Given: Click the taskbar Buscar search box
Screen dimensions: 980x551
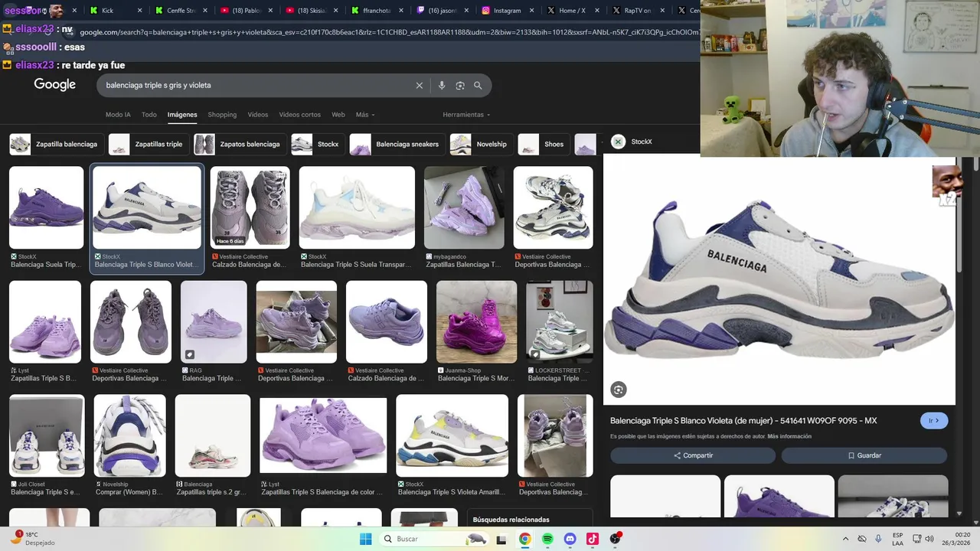Looking at the screenshot, I should click(434, 539).
